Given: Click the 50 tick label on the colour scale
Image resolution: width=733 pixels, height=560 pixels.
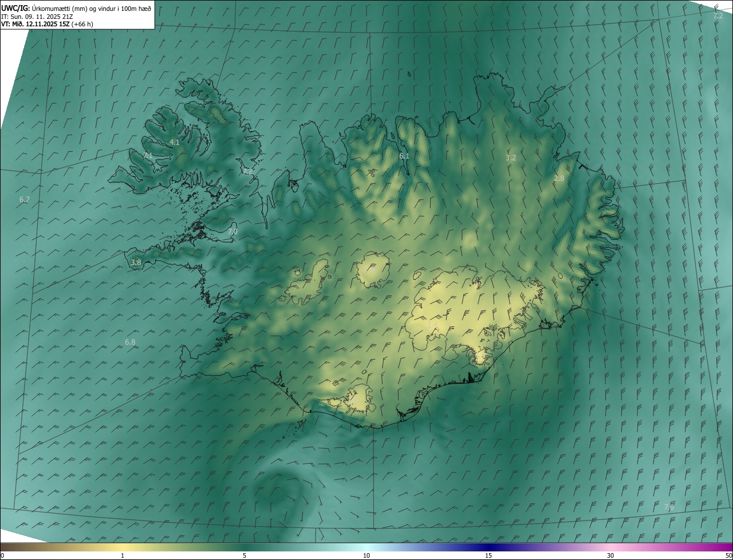Looking at the screenshot, I should coord(728,555).
